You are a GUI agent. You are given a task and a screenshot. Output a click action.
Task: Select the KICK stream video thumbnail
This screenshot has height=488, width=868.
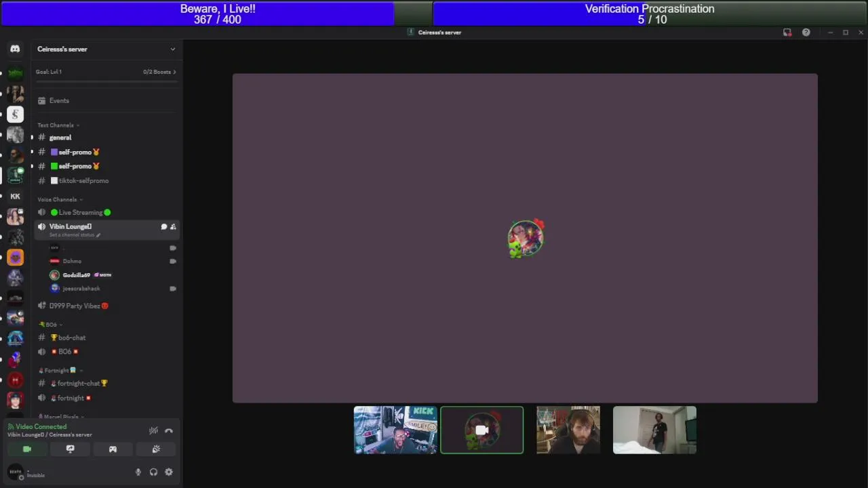point(395,430)
